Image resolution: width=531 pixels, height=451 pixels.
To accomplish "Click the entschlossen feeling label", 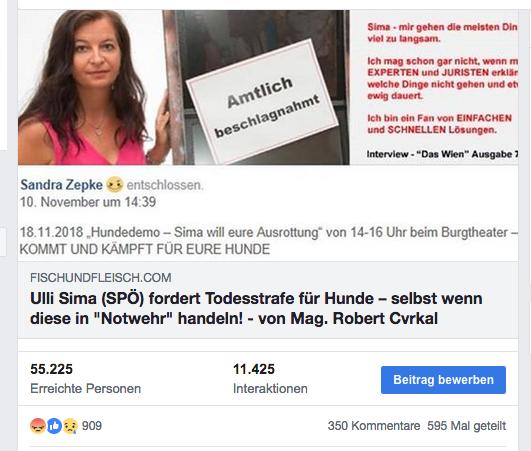I will tap(165, 185).
